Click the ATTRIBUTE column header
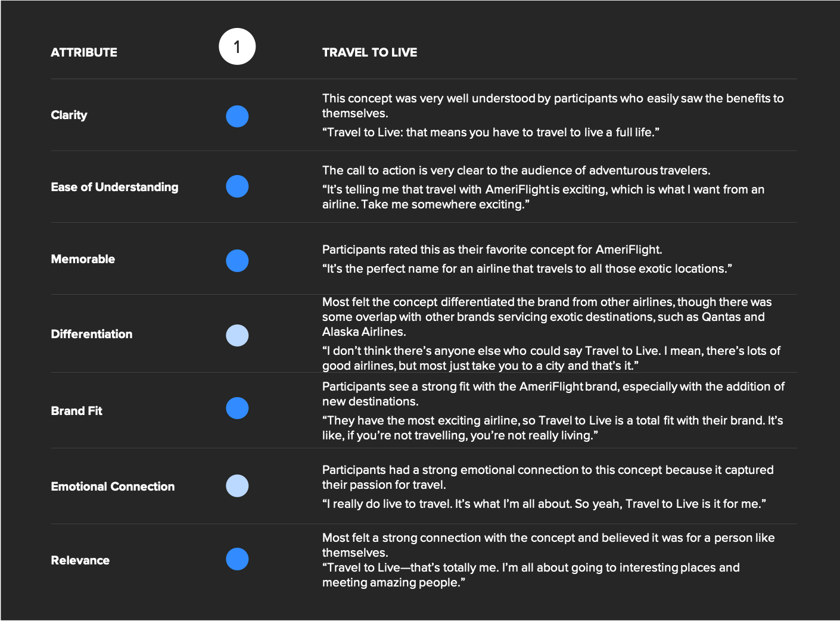840x621 pixels. [84, 52]
